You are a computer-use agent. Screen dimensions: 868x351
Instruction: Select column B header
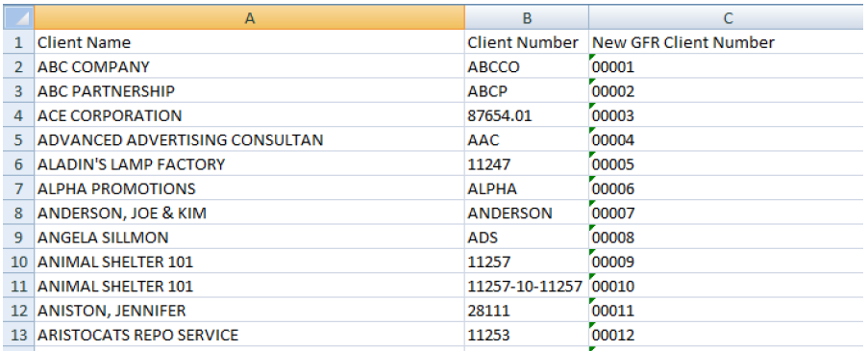pyautogui.click(x=527, y=17)
